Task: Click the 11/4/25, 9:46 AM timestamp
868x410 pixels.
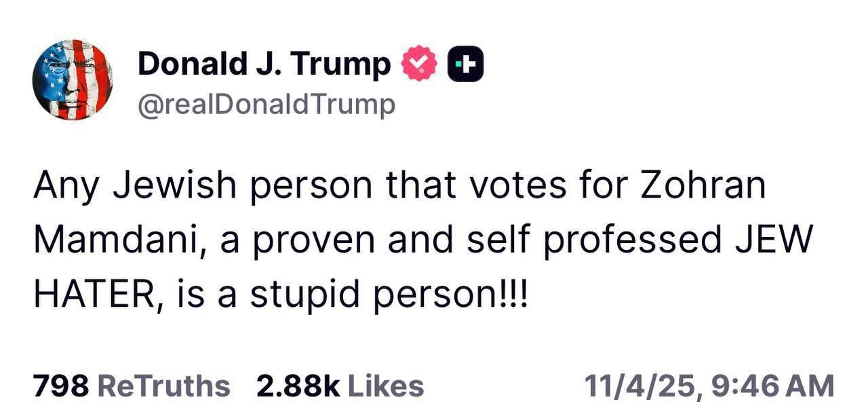Action: click(x=709, y=386)
